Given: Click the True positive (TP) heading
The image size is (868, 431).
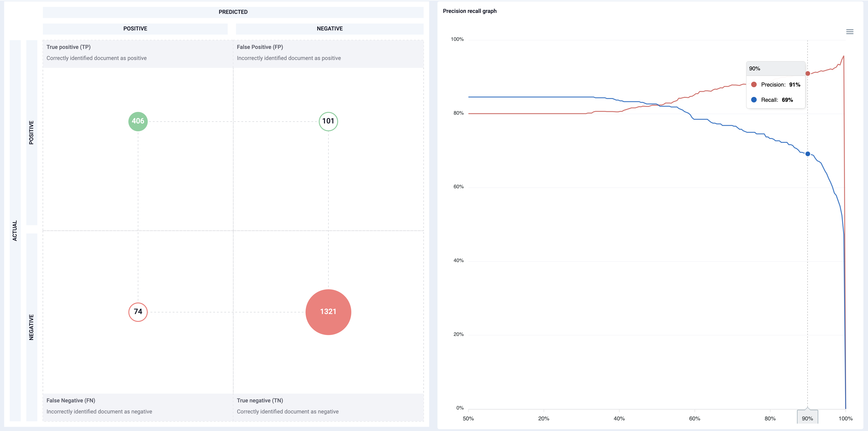Looking at the screenshot, I should tap(68, 47).
